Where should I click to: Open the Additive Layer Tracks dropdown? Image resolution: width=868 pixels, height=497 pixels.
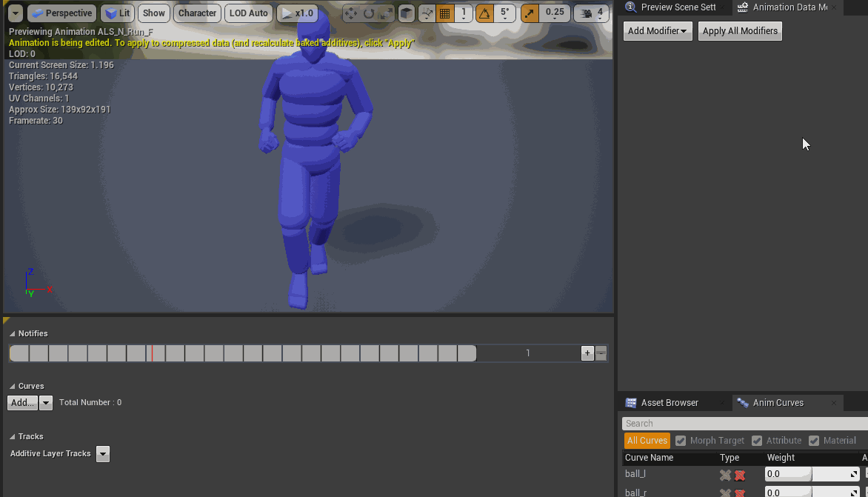[x=103, y=454]
